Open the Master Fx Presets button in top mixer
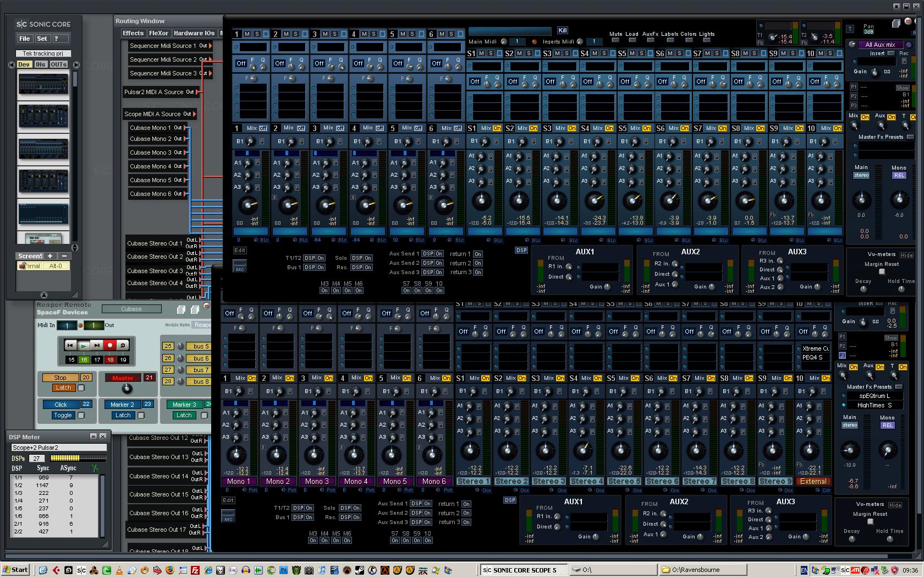 click(910, 137)
